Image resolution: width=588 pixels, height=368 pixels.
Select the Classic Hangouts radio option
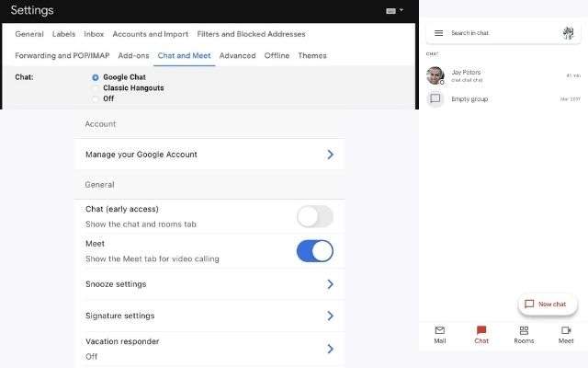pyautogui.click(x=96, y=88)
